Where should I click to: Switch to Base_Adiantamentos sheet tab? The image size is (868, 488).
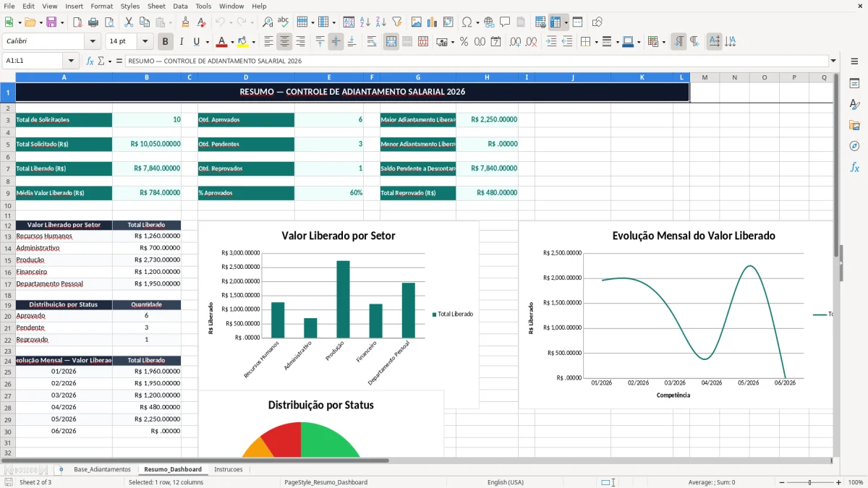[103, 469]
